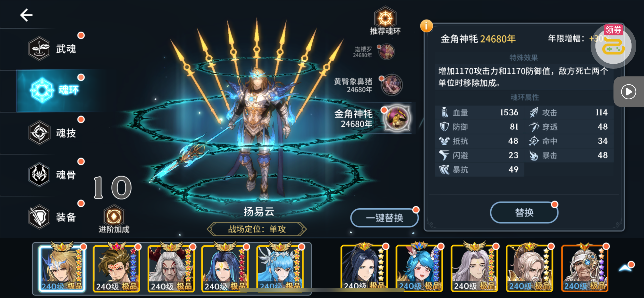Viewport: 644px width, 298px height.
Task: Click the 替换 replace button
Action: [x=524, y=212]
